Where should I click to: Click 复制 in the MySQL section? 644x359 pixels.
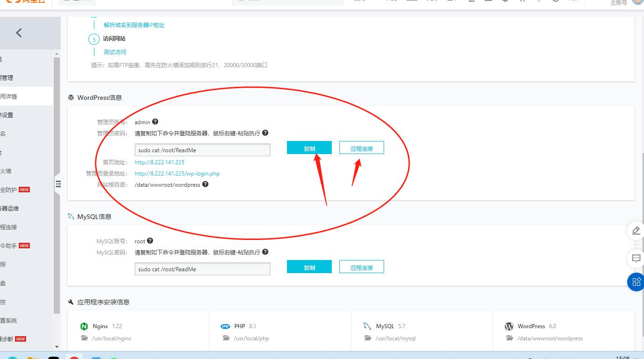[309, 267]
